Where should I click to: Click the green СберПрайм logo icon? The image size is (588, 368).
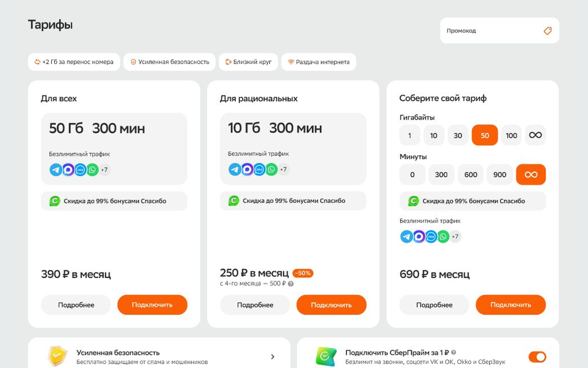point(326,356)
